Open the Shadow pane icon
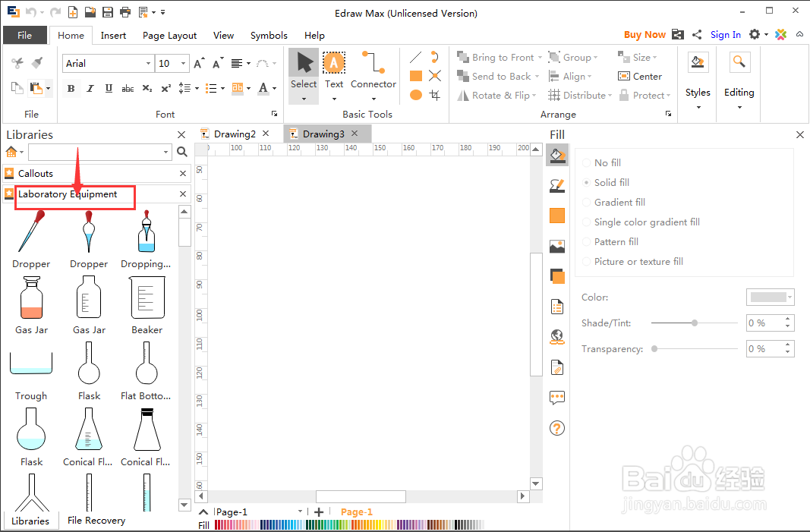The width and height of the screenshot is (810, 532). click(557, 276)
